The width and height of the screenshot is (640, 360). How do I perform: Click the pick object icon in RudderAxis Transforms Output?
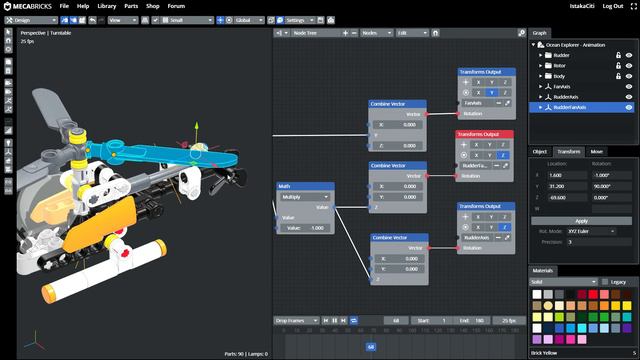point(507,237)
